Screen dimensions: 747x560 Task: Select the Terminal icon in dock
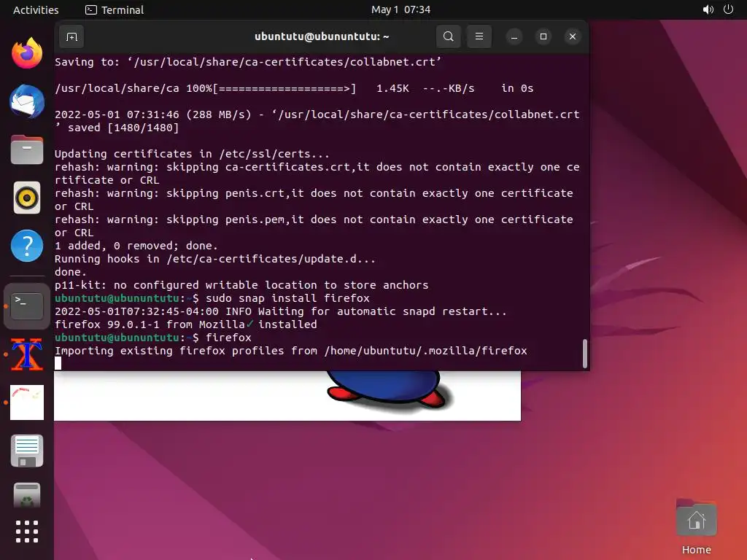pyautogui.click(x=27, y=306)
